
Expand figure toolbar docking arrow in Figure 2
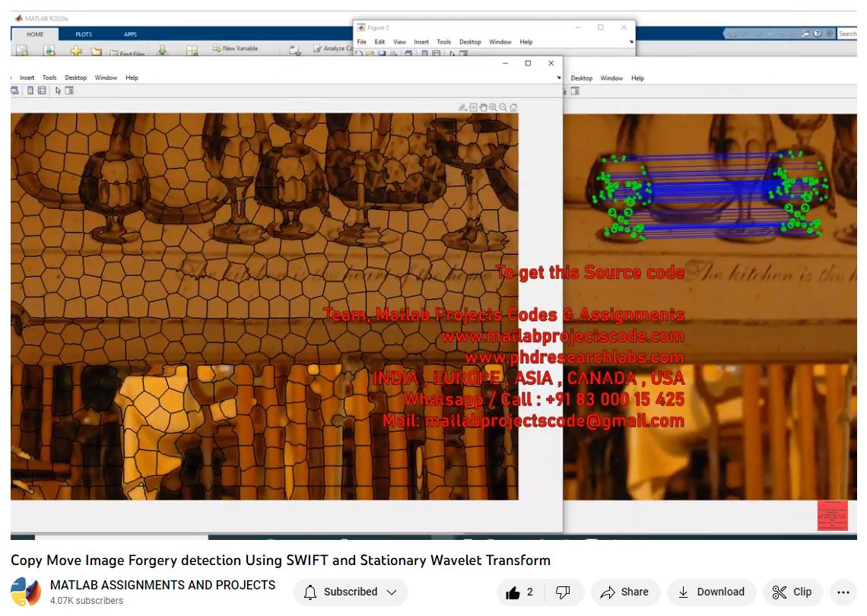[x=631, y=43]
